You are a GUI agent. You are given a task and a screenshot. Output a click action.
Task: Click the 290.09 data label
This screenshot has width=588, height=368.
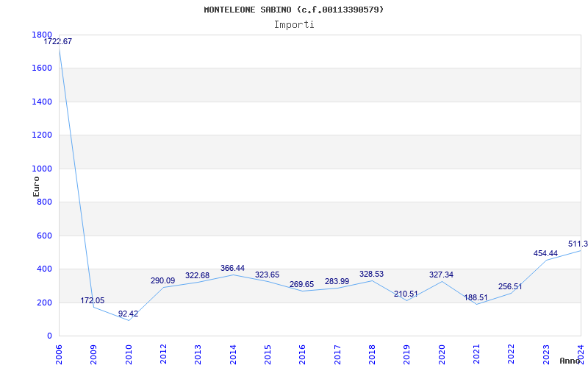(x=162, y=281)
